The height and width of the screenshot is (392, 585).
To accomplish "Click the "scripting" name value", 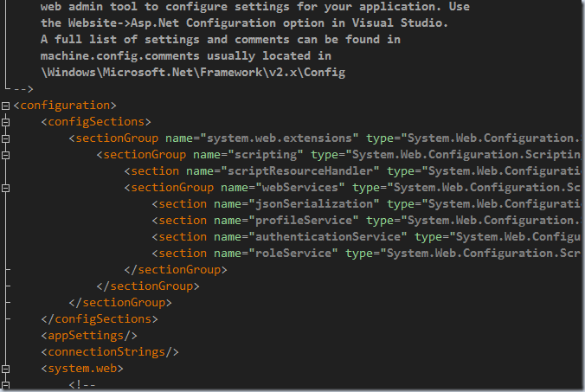I will (x=266, y=155).
